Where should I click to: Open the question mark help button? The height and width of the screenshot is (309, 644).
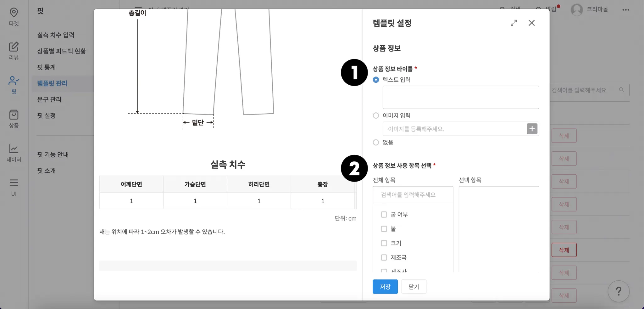point(618,291)
